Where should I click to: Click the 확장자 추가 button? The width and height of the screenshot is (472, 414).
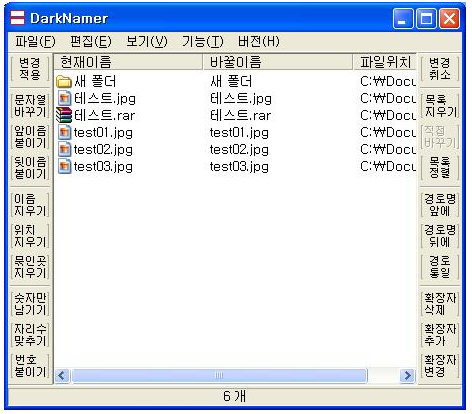coord(440,335)
